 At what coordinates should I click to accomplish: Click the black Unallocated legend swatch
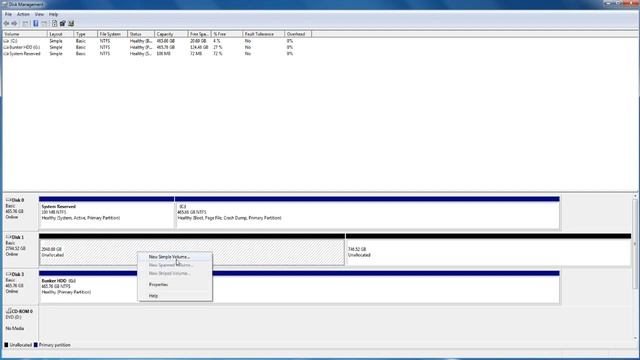point(6,345)
